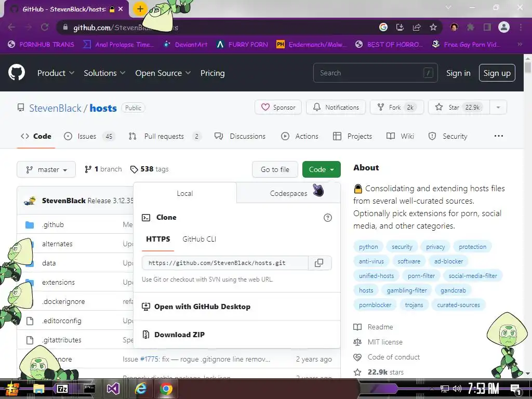
Task: Click Download ZIP
Action: click(x=237, y=335)
